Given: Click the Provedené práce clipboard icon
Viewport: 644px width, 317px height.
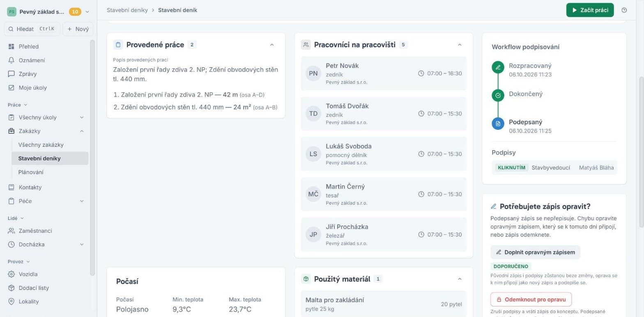Looking at the screenshot, I should pos(118,45).
